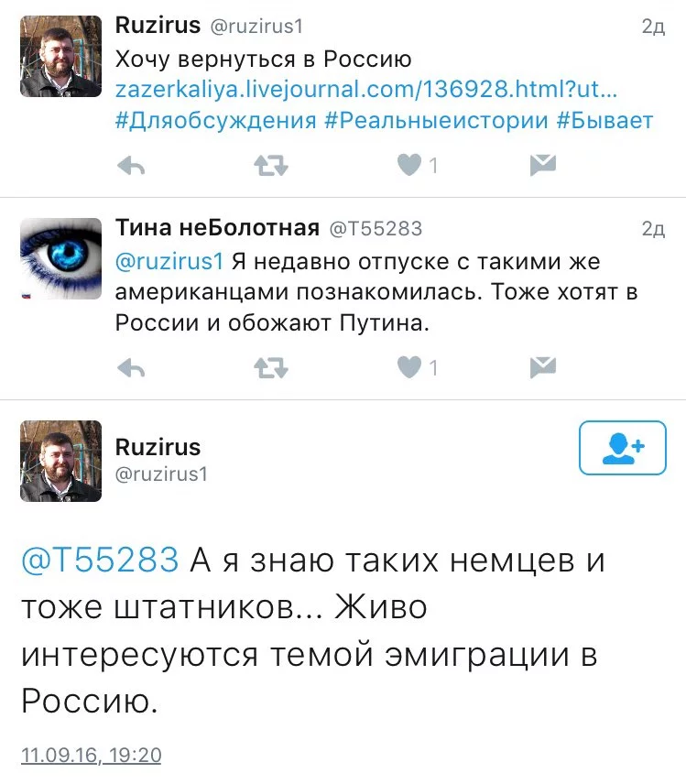The height and width of the screenshot is (784, 686).
Task: Open Ruzirus avatar in detailed tweet
Action: click(x=61, y=461)
